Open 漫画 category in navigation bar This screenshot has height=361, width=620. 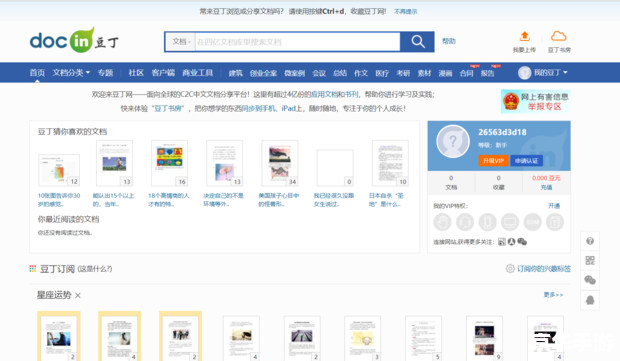(445, 73)
